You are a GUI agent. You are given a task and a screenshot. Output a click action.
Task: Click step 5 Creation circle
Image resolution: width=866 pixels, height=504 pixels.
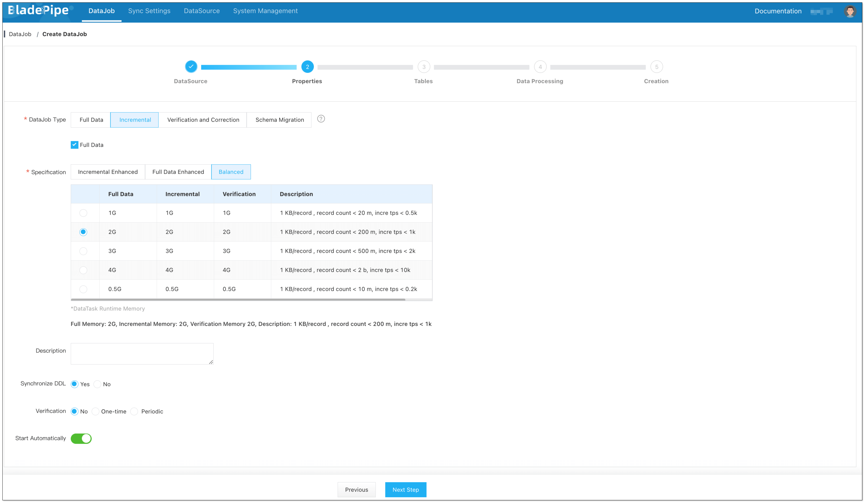pyautogui.click(x=656, y=67)
